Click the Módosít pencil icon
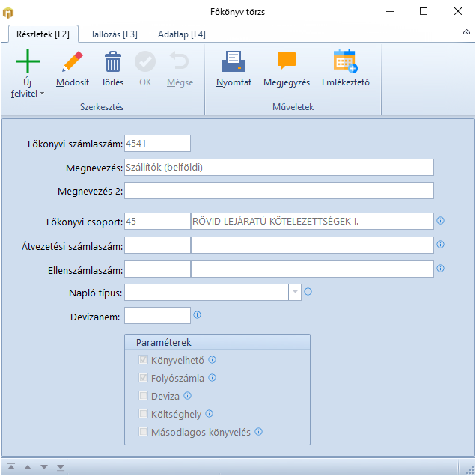This screenshot has height=476, width=476. pos(73,62)
